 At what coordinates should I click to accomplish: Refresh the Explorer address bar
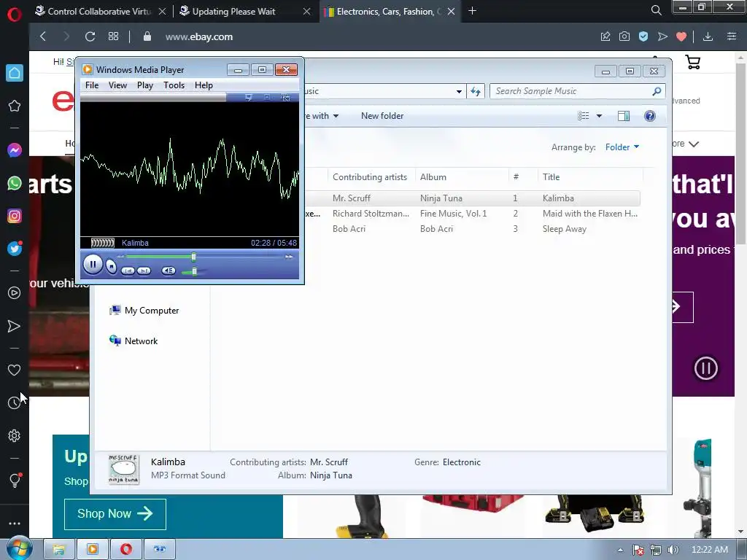[476, 91]
